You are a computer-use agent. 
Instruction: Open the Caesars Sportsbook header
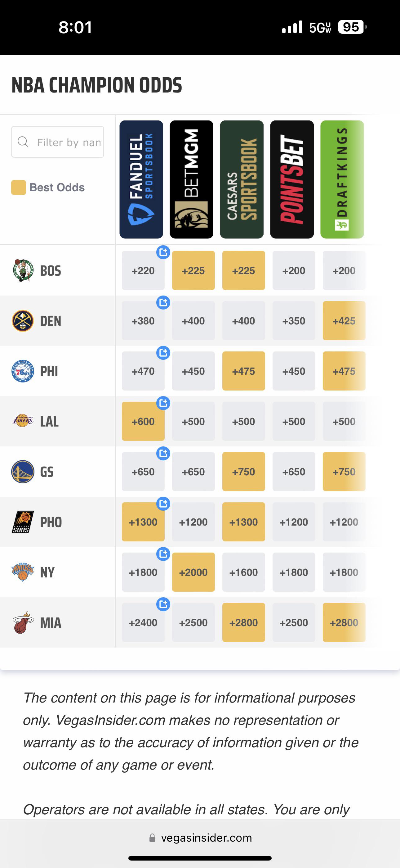(242, 179)
